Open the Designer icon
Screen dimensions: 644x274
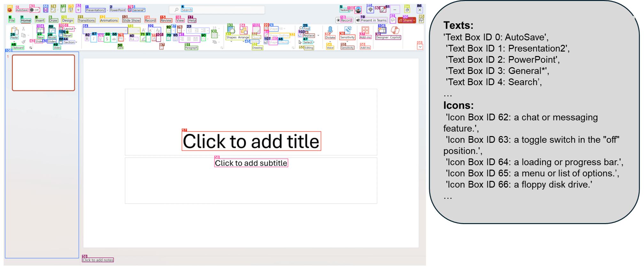pyautogui.click(x=382, y=31)
